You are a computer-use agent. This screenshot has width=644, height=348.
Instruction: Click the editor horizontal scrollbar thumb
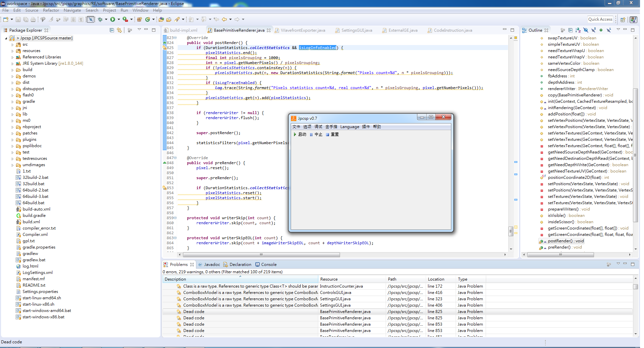tap(261, 255)
